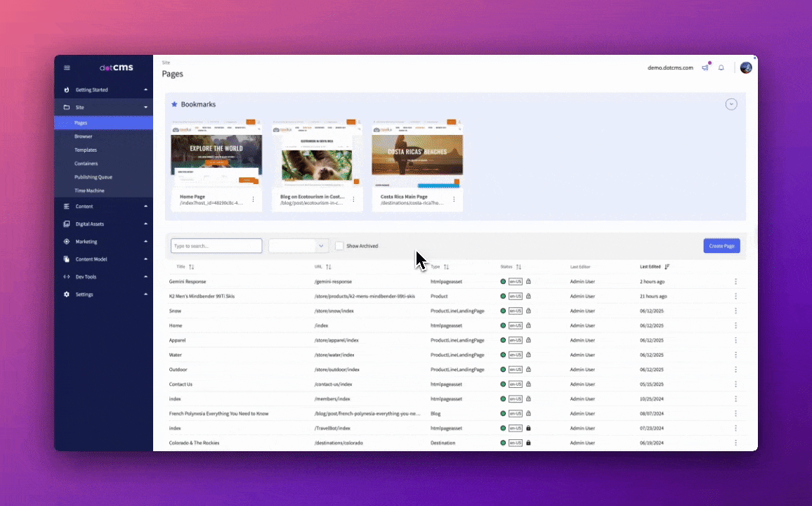Click the search pages input field
The height and width of the screenshot is (506, 812).
tap(216, 246)
